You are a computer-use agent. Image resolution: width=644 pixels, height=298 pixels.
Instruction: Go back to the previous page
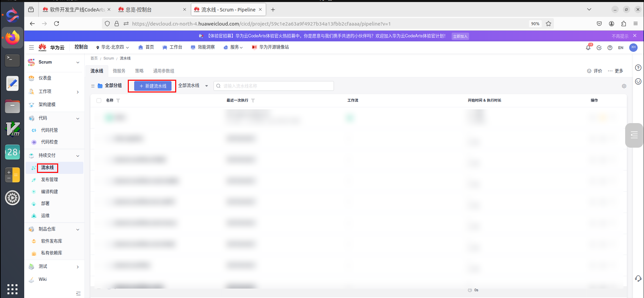pos(32,24)
